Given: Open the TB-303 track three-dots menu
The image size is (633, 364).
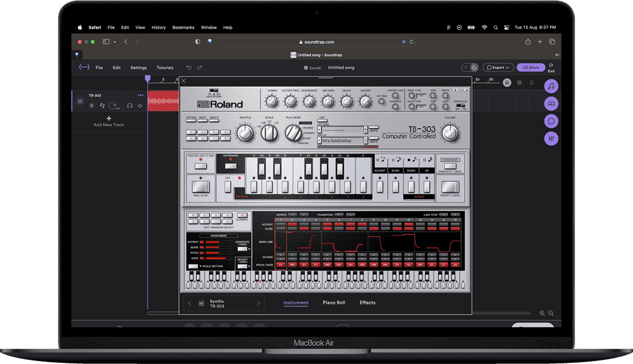Looking at the screenshot, I should click(140, 95).
